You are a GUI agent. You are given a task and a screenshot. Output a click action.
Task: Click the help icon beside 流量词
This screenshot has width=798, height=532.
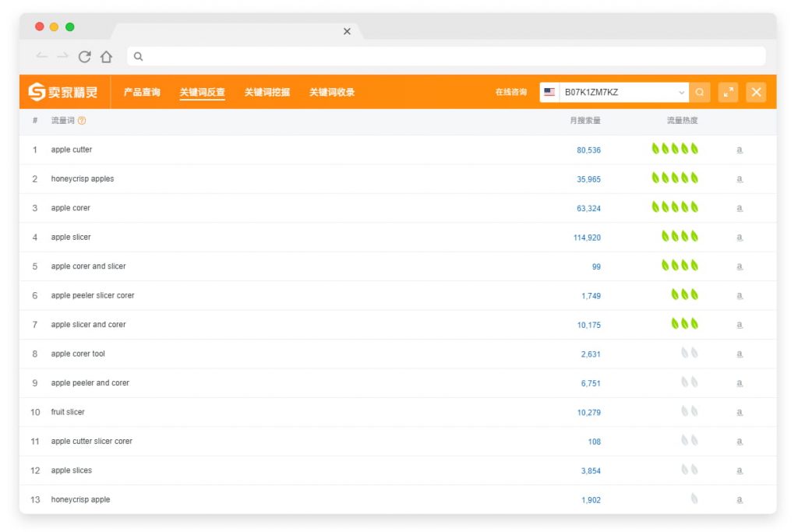82,121
